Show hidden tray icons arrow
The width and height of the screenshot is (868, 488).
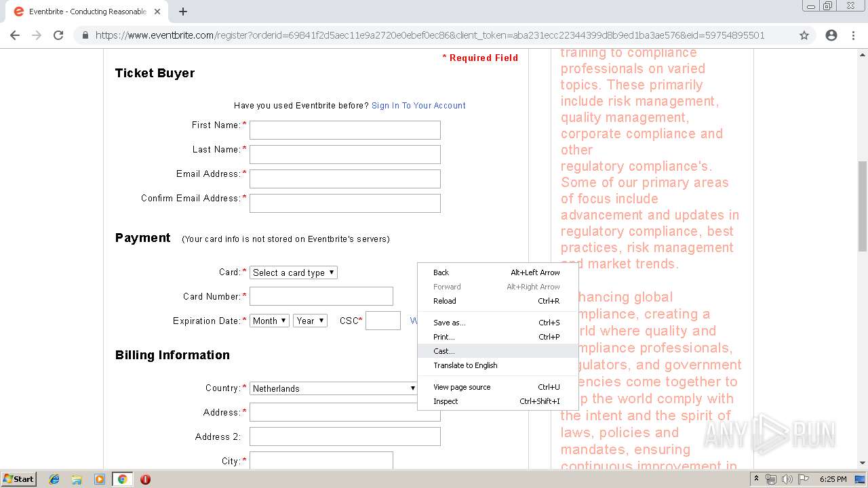pos(758,479)
